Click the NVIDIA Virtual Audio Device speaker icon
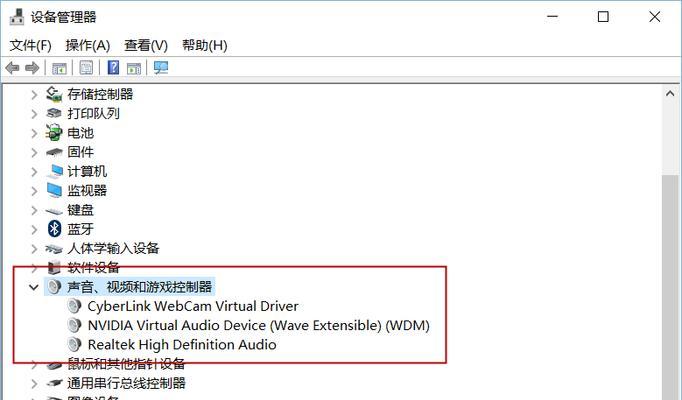 click(74, 325)
